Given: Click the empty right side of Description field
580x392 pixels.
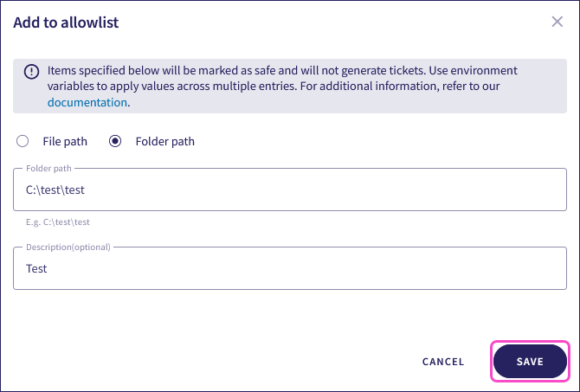Looking at the screenshot, I should click(433, 268).
